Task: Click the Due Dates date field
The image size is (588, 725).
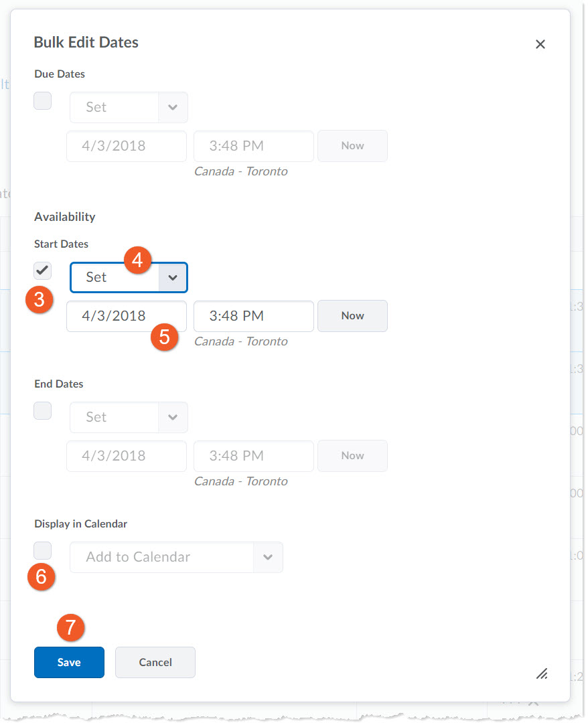Action: 126,146
